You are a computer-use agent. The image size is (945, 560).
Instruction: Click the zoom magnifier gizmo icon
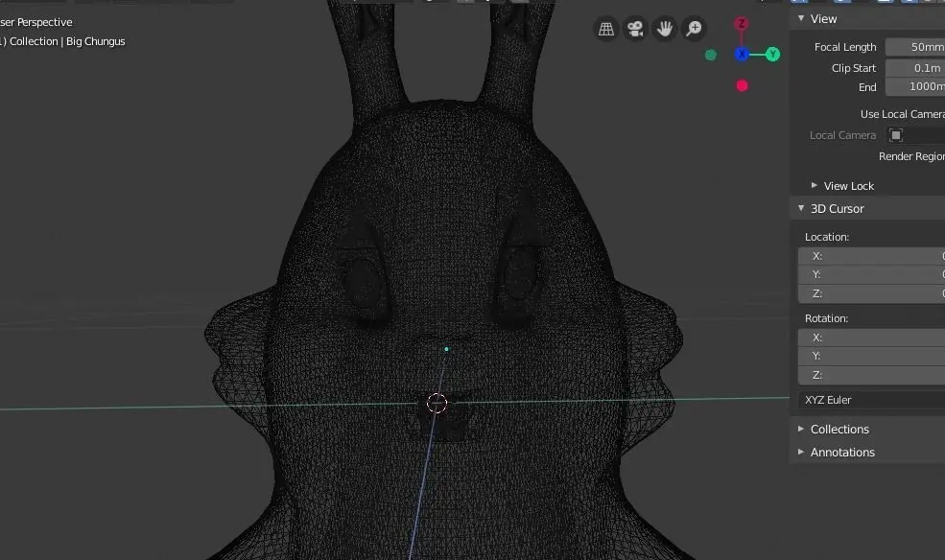click(x=695, y=29)
